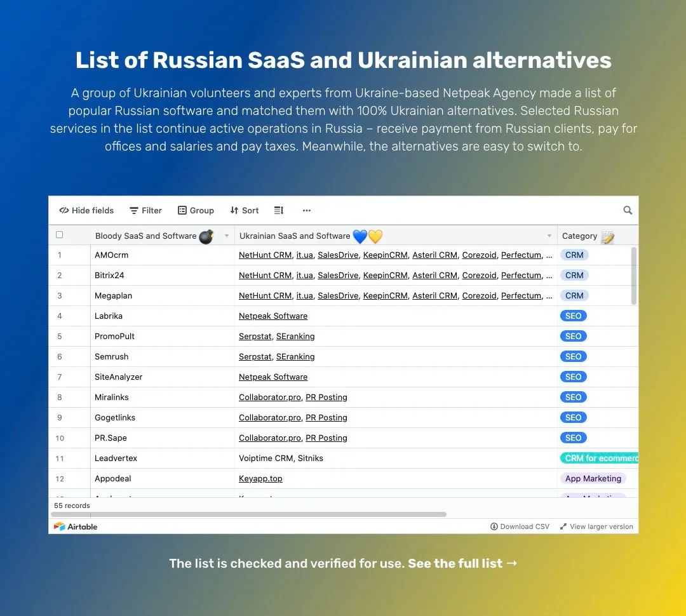Click the Labrika cell
Image resolution: width=686 pixels, height=616 pixels.
pos(163,316)
